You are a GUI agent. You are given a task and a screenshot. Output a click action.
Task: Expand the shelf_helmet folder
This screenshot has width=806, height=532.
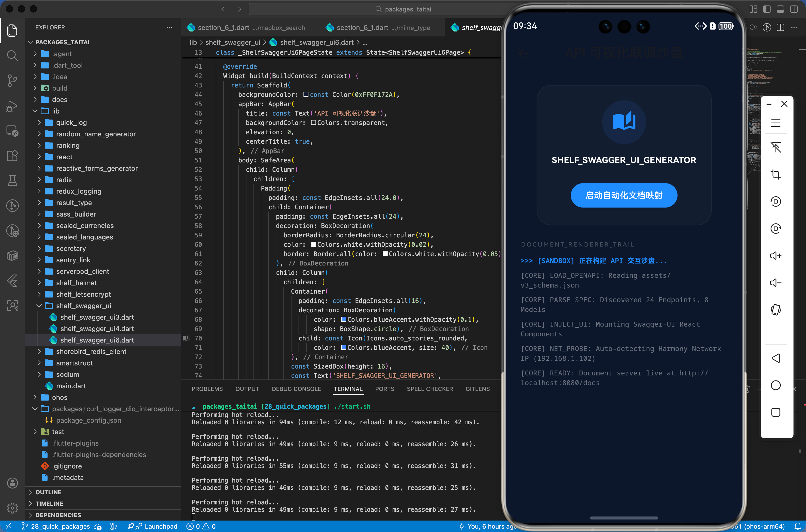[x=76, y=283]
